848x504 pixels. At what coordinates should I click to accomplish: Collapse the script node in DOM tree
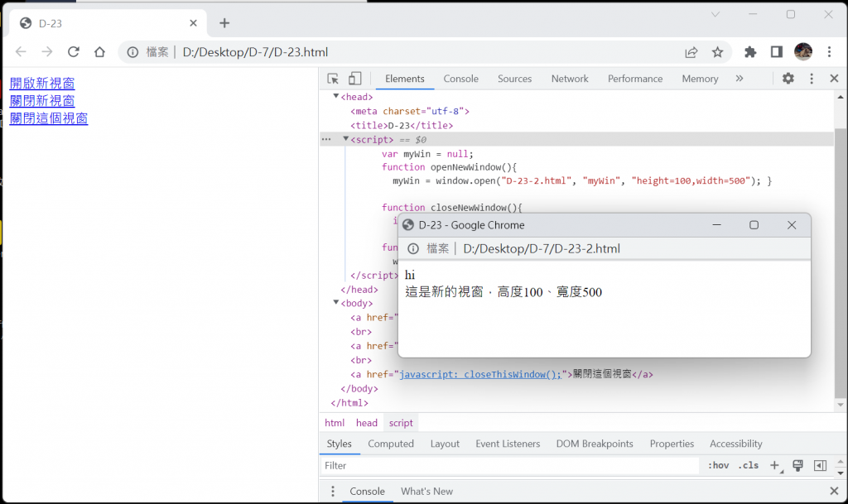pos(345,139)
